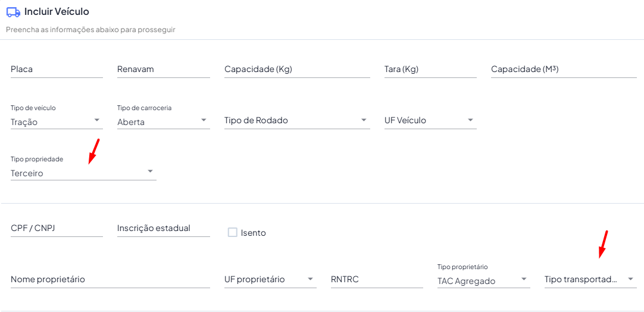This screenshot has width=644, height=312.
Task: Open the Tipo propriedade dropdown
Action: pyautogui.click(x=83, y=173)
